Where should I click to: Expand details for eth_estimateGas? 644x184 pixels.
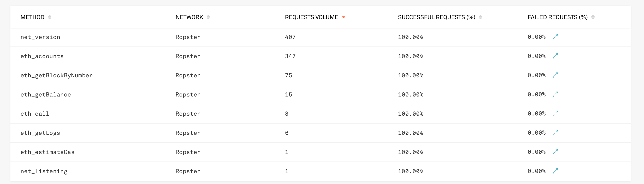(x=555, y=152)
